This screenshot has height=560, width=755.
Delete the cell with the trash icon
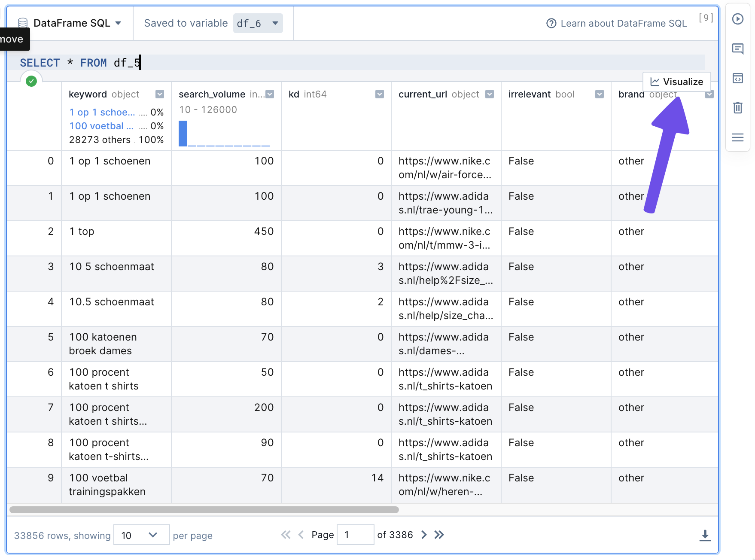click(x=737, y=107)
